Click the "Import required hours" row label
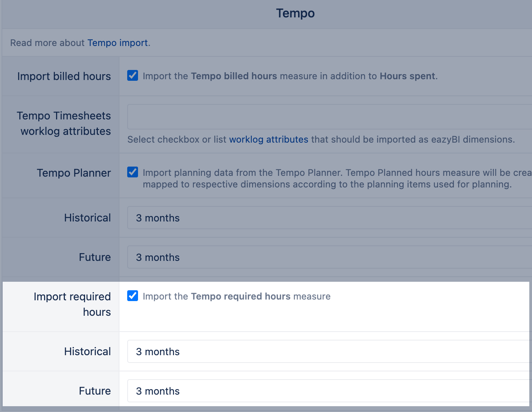Viewport: 532px width, 412px height. click(x=72, y=304)
